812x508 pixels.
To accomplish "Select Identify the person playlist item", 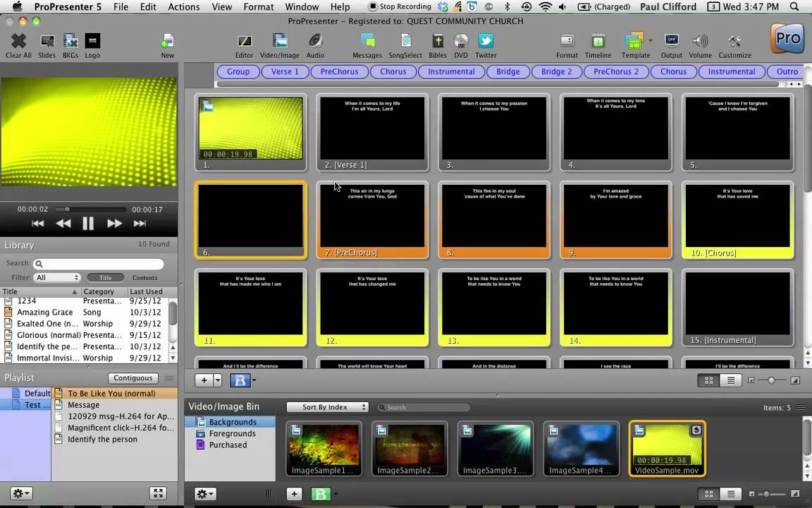I will click(x=114, y=439).
